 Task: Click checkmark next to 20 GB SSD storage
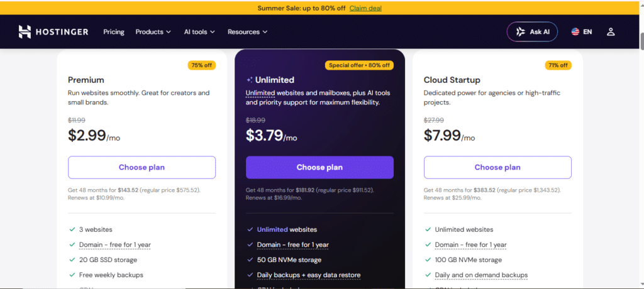coord(72,260)
